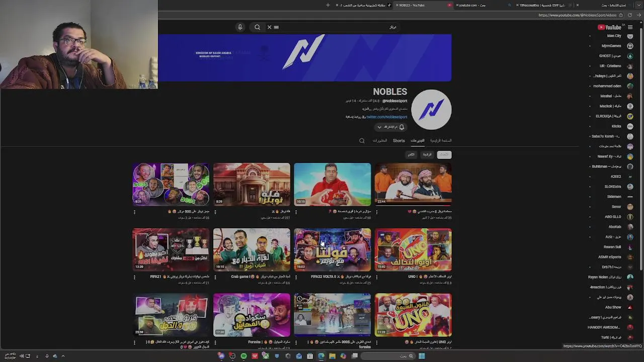Open a new browser tab with plus button
This screenshot has height=362, width=644.
pos(328,5)
